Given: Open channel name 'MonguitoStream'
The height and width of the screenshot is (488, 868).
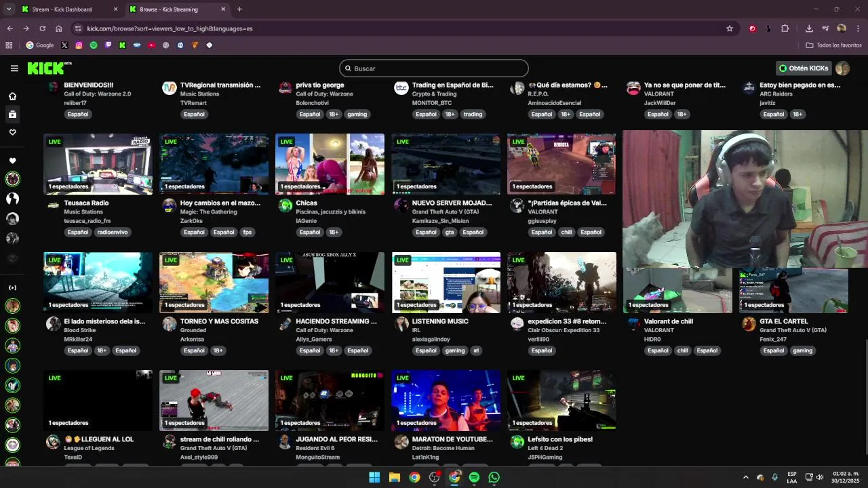Looking at the screenshot, I should click(x=317, y=457).
